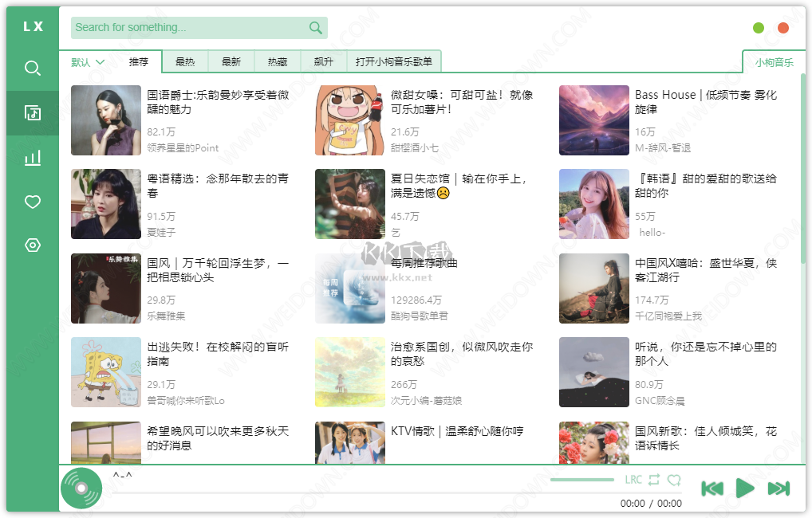
Task: Switch to the 最热 tab
Action: pos(186,61)
